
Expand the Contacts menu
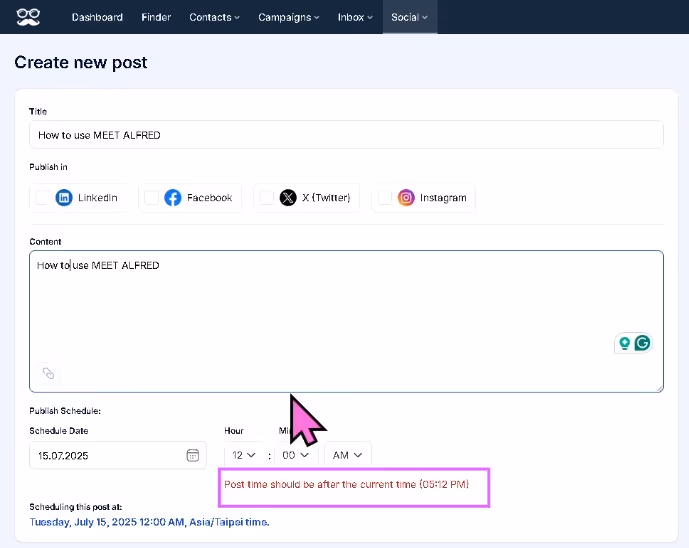(x=214, y=17)
